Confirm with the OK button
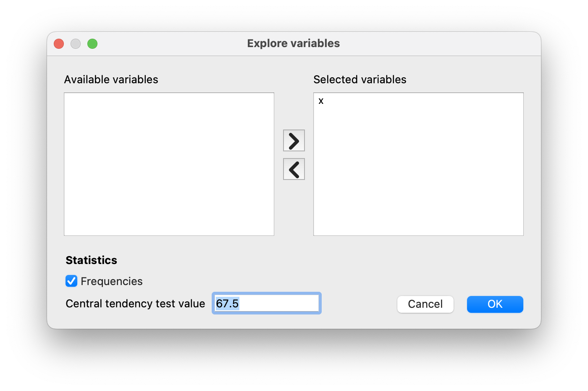 [x=495, y=304]
